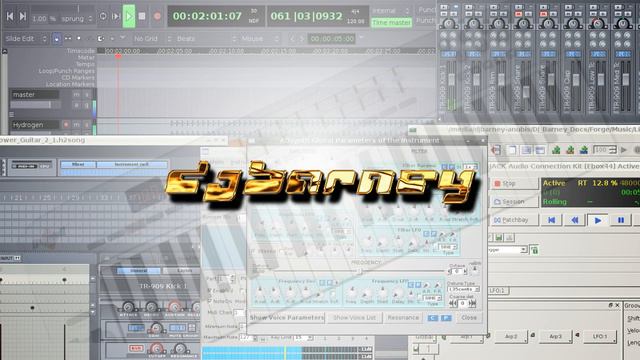Mute the Hydrogen track in Ardour
The height and width of the screenshot is (360, 640).
pyautogui.click(x=76, y=124)
